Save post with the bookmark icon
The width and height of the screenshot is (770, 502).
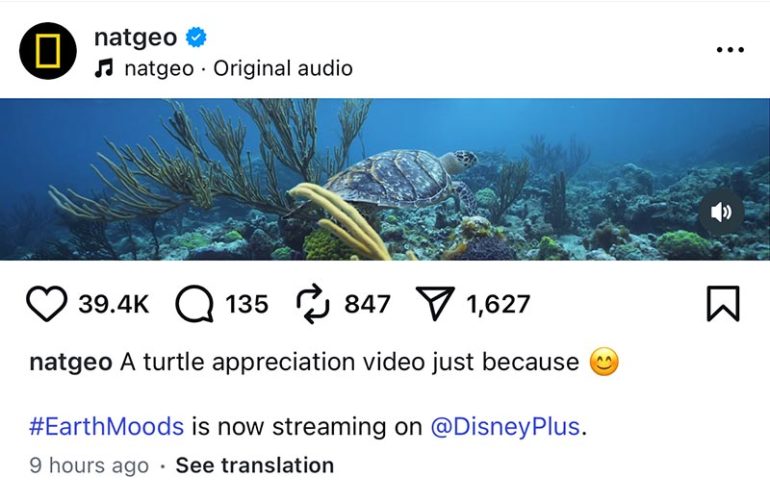(722, 304)
